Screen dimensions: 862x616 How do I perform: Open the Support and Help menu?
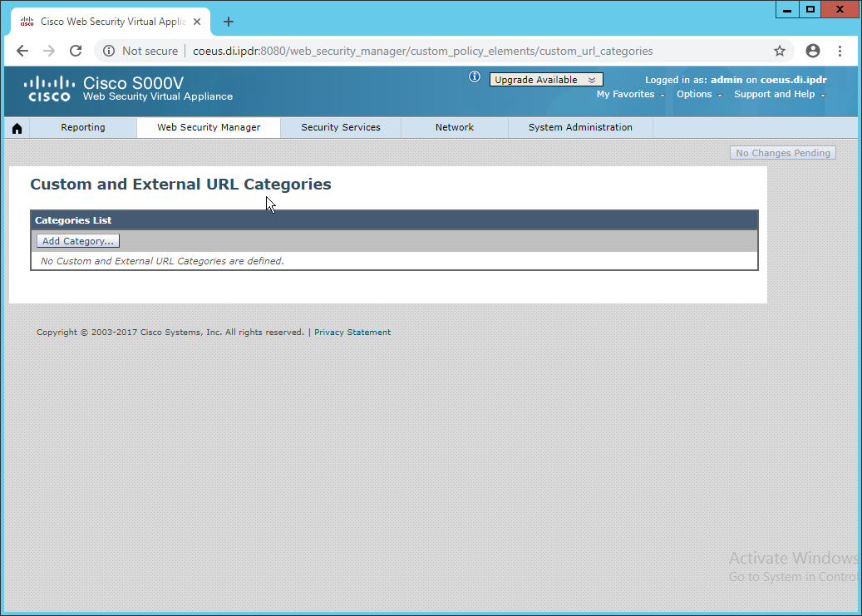tap(780, 94)
